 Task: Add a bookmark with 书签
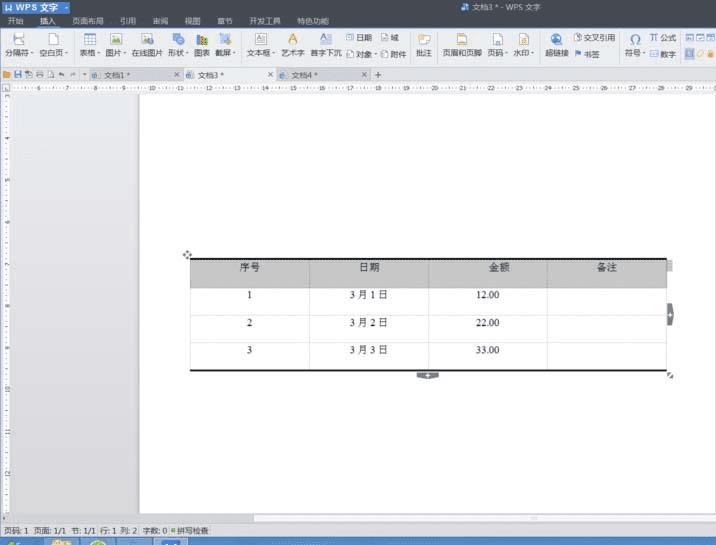pos(587,54)
